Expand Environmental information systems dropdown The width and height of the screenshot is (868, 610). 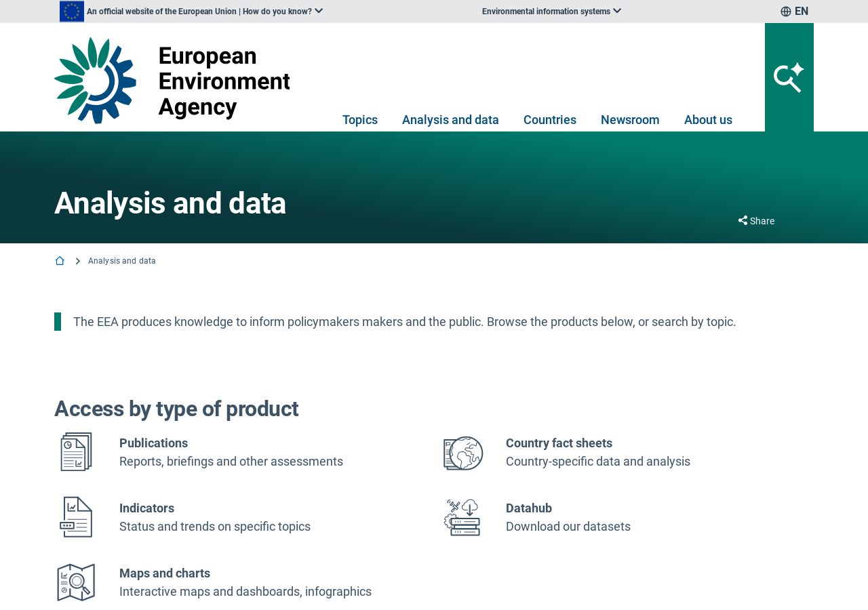pos(551,12)
